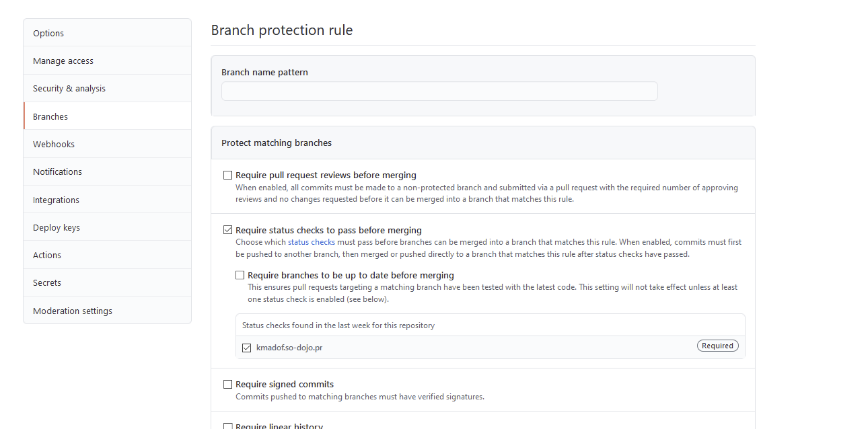Enable Require branches to be up to date
Viewport: 868px width, 429px height.
pyautogui.click(x=240, y=275)
